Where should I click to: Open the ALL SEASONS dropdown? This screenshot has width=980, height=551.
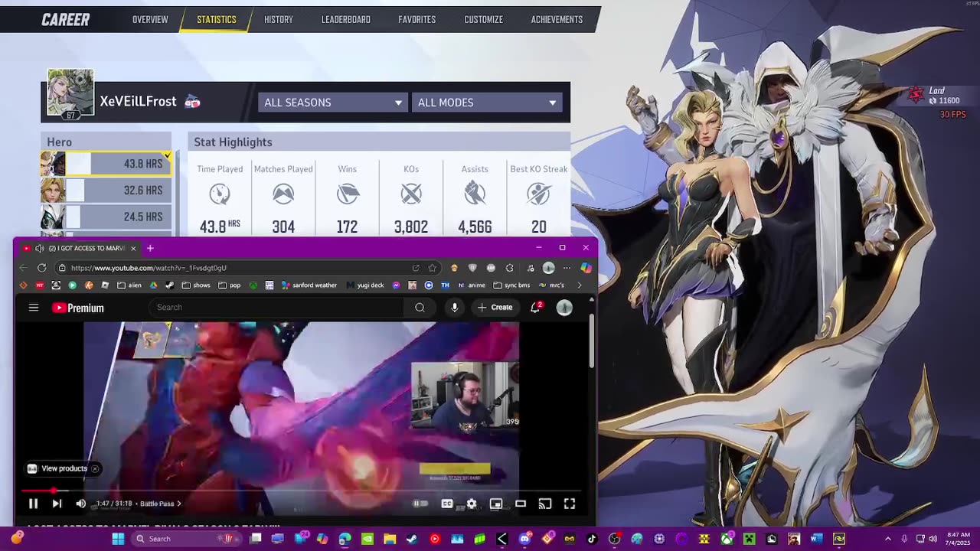332,103
